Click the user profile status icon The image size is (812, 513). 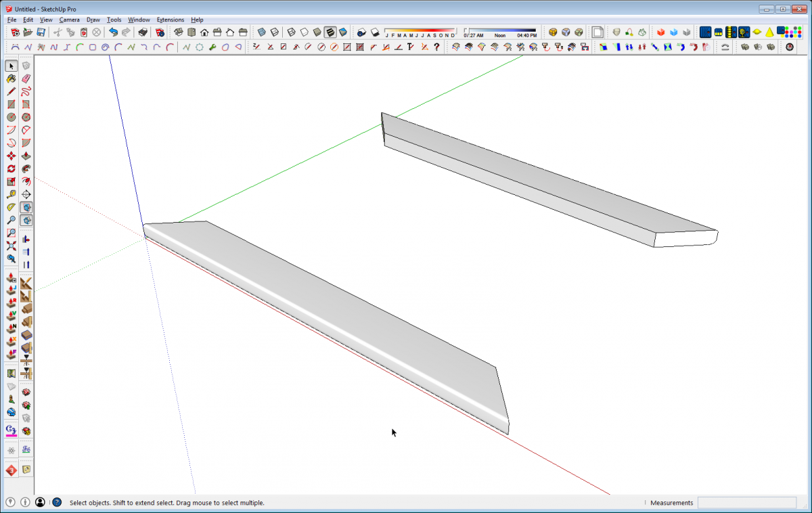[x=41, y=503]
